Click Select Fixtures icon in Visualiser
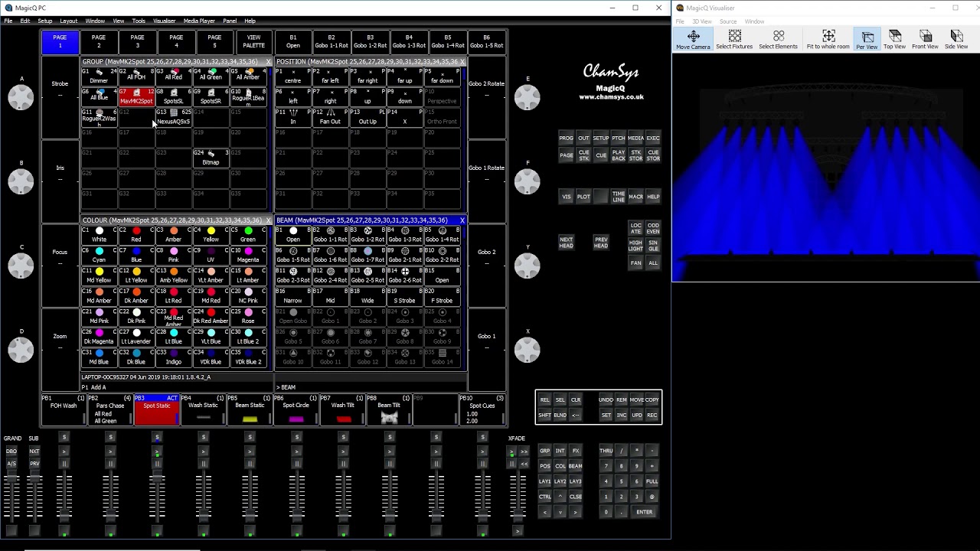This screenshot has width=980, height=551. (734, 40)
